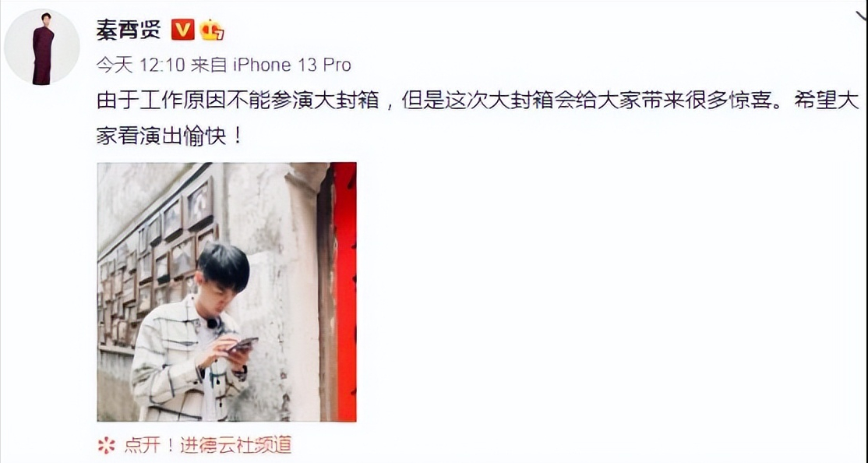Open the orange V verification badge
868x463 pixels.
pyautogui.click(x=182, y=30)
